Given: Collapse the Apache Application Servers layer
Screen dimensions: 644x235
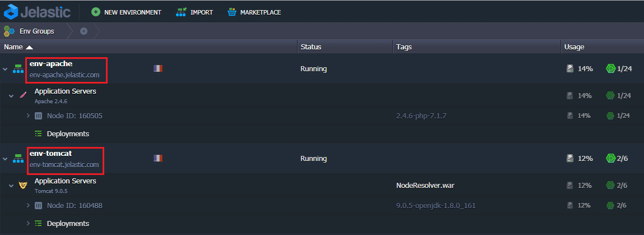Looking at the screenshot, I should [12, 96].
